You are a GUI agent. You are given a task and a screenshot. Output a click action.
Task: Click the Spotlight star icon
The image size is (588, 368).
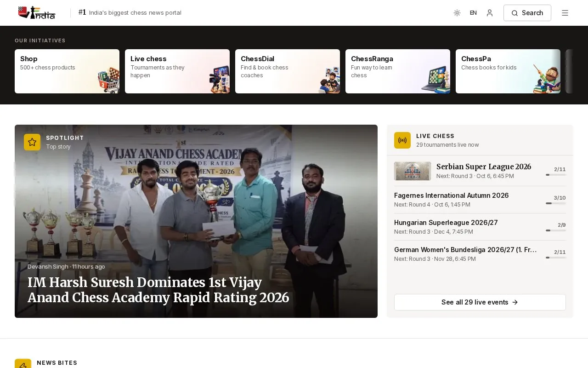click(32, 142)
